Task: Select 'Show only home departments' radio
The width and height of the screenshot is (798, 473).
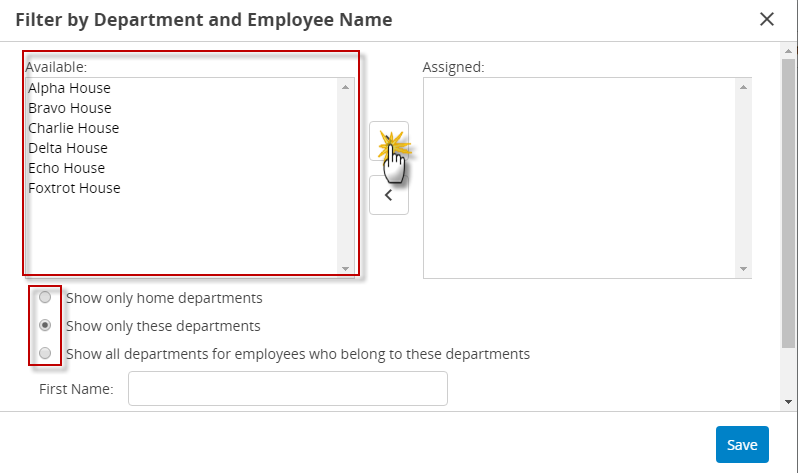Action: coord(45,297)
